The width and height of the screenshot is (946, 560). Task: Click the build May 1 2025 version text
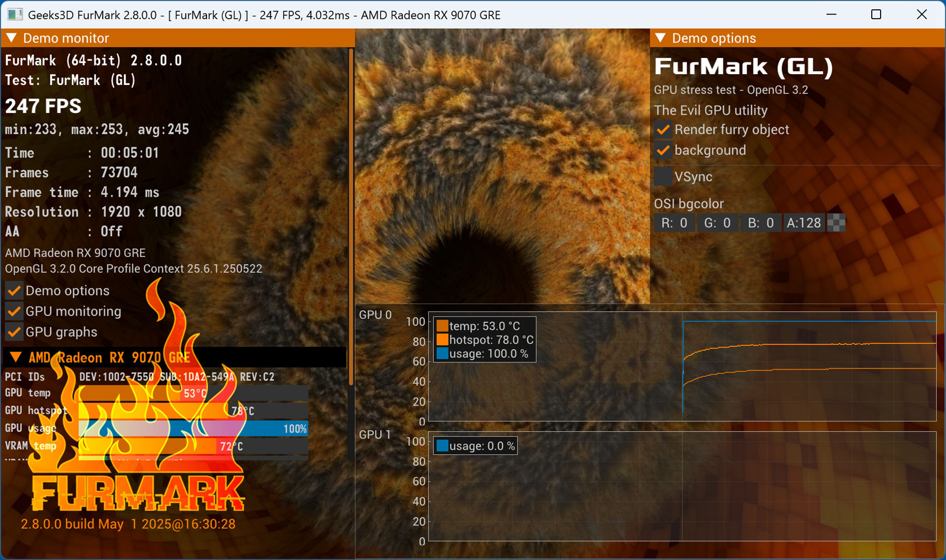(x=128, y=524)
